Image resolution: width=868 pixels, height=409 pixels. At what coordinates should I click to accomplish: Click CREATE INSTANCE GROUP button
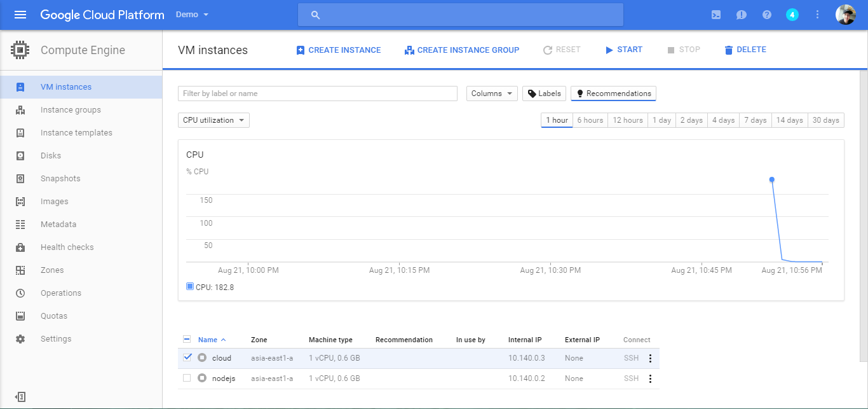click(x=462, y=50)
